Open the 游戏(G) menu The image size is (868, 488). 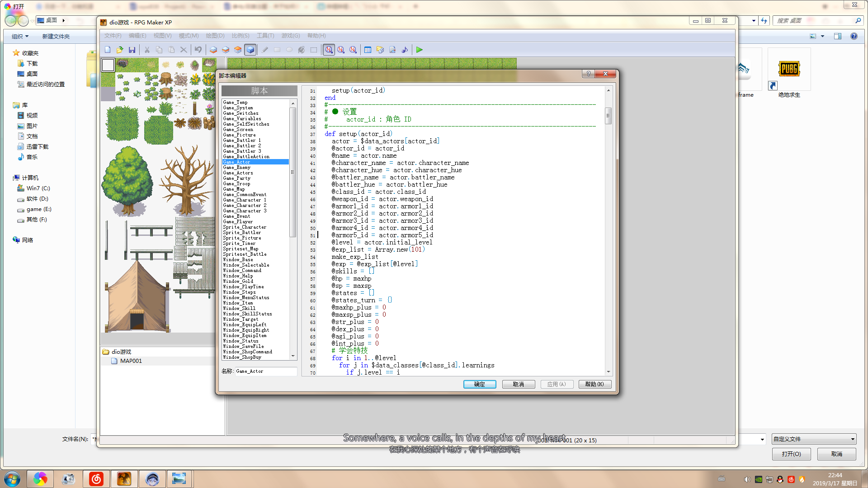tap(291, 36)
